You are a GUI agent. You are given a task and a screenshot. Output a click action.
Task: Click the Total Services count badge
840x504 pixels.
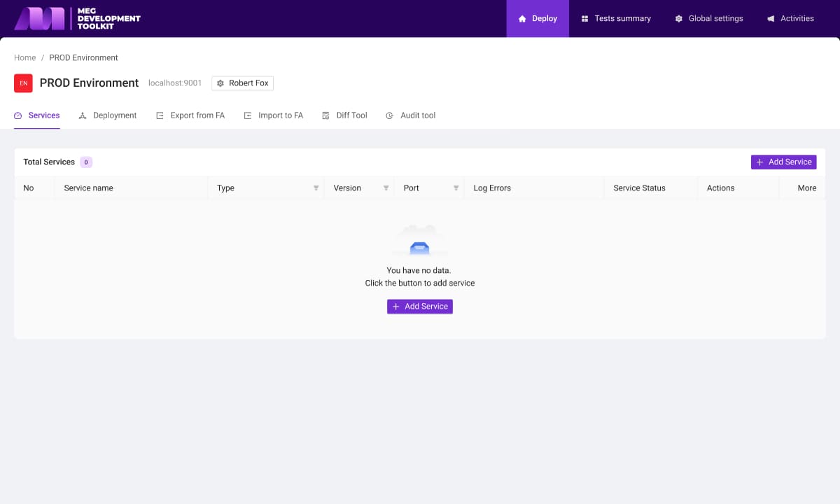pyautogui.click(x=86, y=162)
